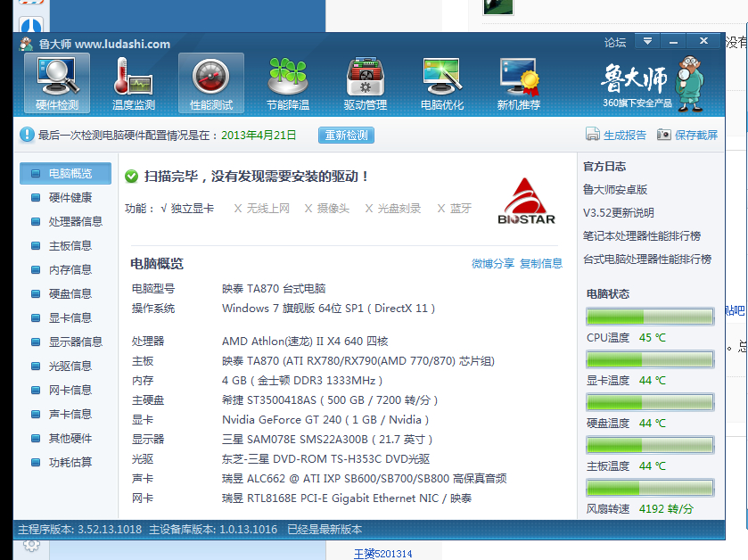748x560 pixels.
Task: Click the green scan-complete check icon
Action: (131, 177)
